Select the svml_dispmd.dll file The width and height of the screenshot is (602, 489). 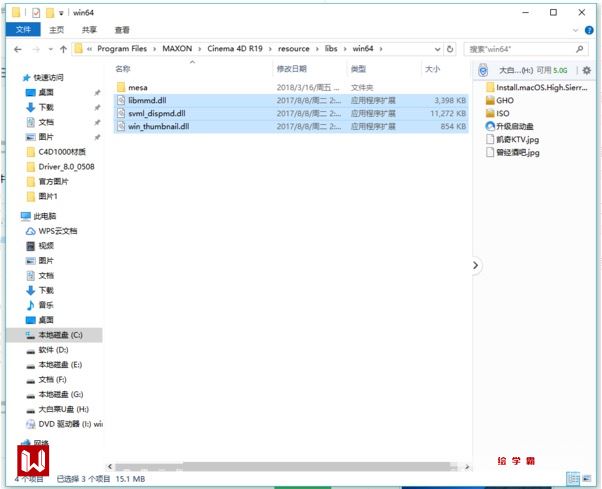click(x=291, y=114)
